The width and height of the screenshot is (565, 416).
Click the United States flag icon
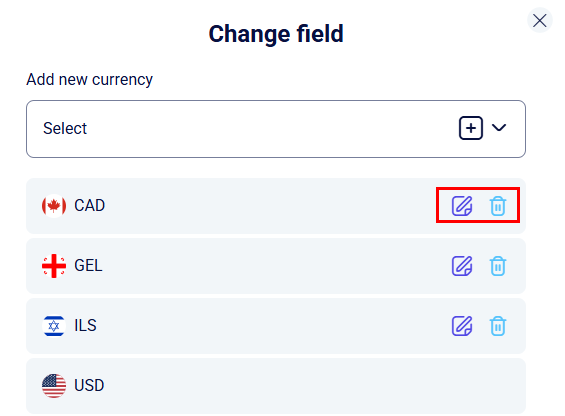pyautogui.click(x=54, y=386)
